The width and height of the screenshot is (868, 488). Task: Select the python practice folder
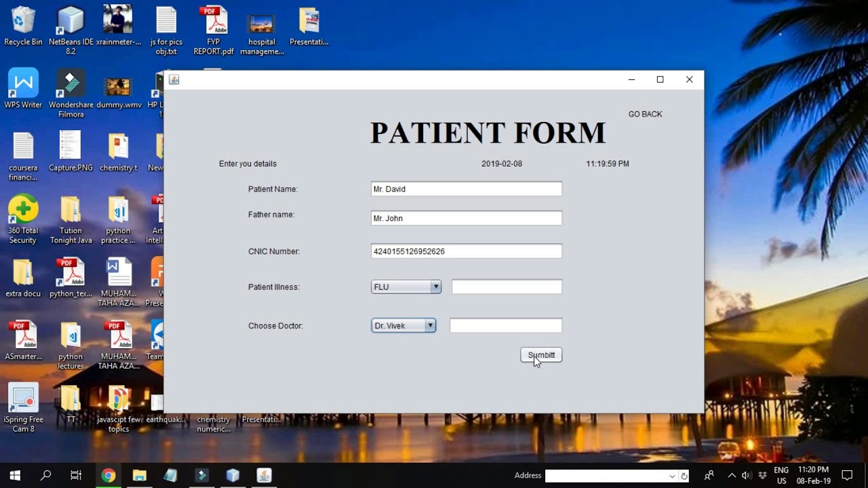[x=118, y=220]
